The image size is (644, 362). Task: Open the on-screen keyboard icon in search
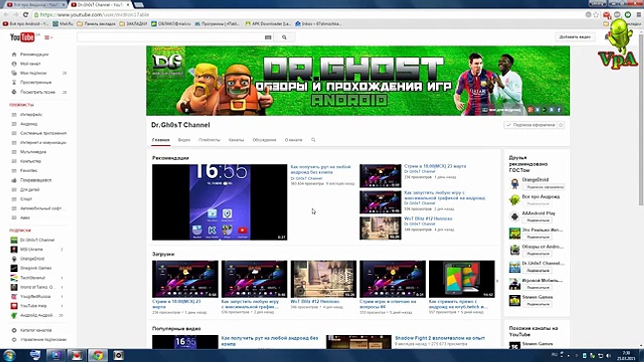pos(268,37)
